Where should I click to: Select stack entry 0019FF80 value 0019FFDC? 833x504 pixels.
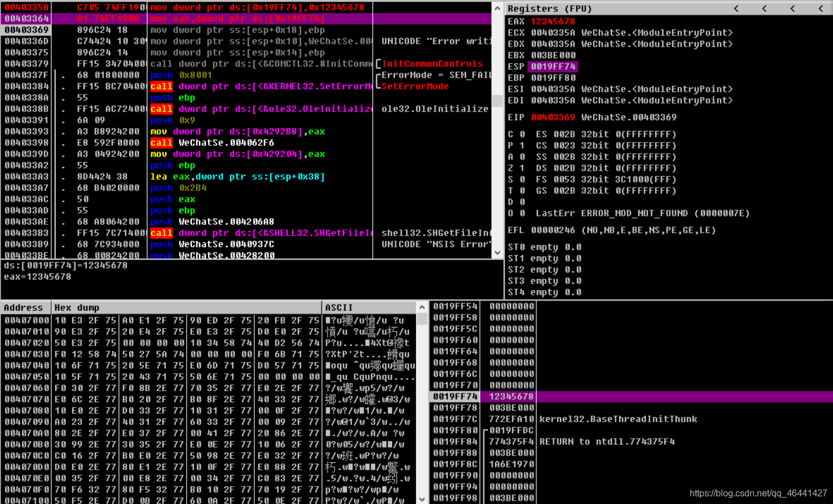click(511, 430)
